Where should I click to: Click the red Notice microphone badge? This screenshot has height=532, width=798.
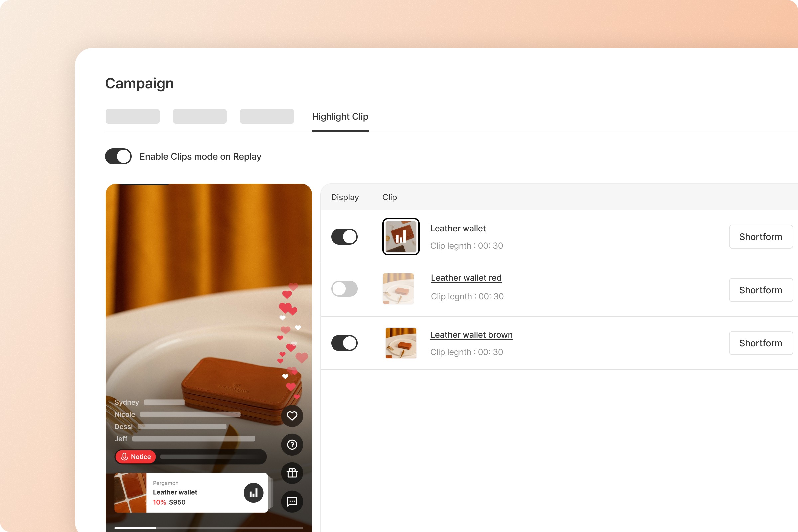(x=136, y=456)
